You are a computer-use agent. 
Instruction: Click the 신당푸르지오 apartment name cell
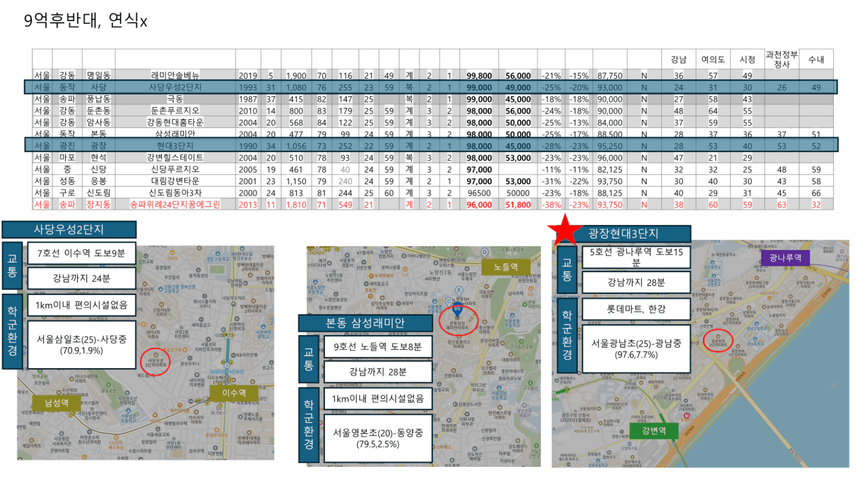point(175,170)
